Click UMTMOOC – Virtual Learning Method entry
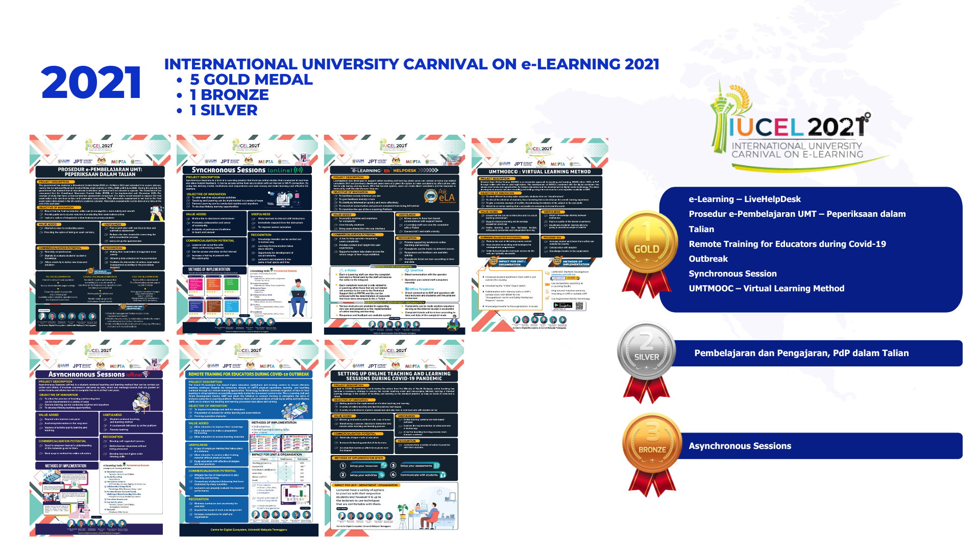The height and width of the screenshot is (551, 980). 766,289
